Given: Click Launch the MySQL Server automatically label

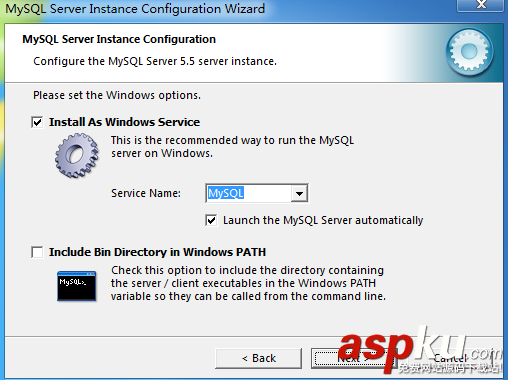Looking at the screenshot, I should 323,220.
